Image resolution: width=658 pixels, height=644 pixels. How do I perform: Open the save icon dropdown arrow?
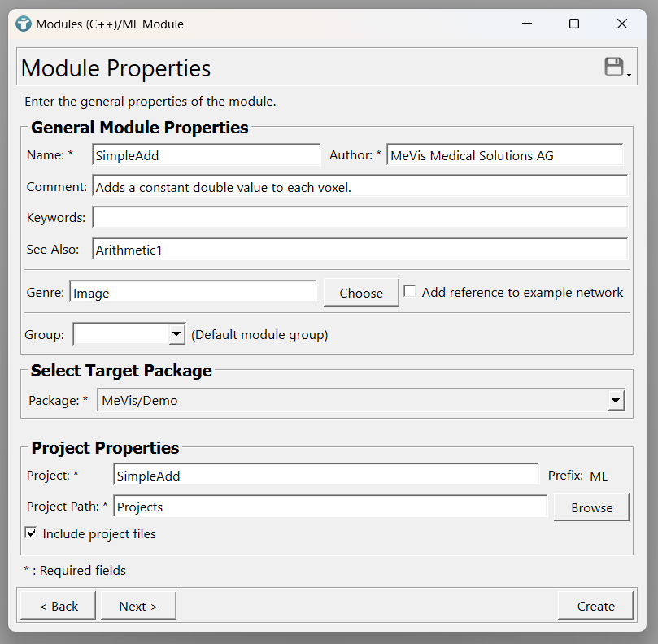pyautogui.click(x=629, y=75)
